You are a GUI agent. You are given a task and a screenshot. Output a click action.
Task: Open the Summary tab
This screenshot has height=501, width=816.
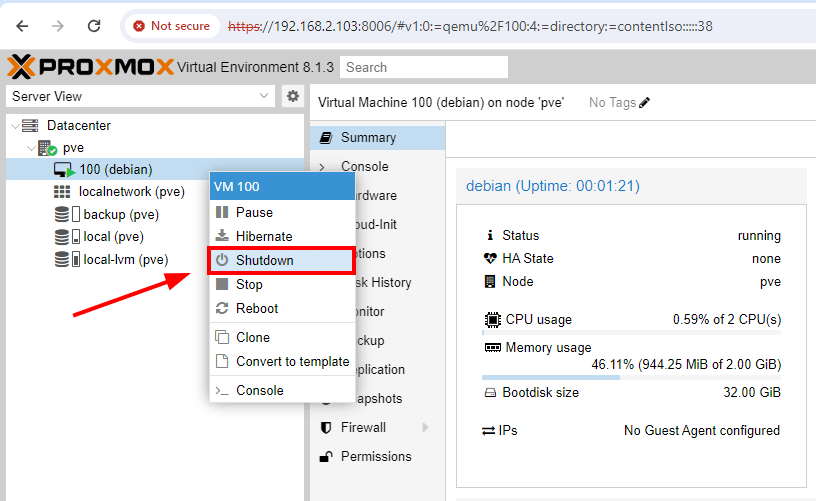(367, 138)
